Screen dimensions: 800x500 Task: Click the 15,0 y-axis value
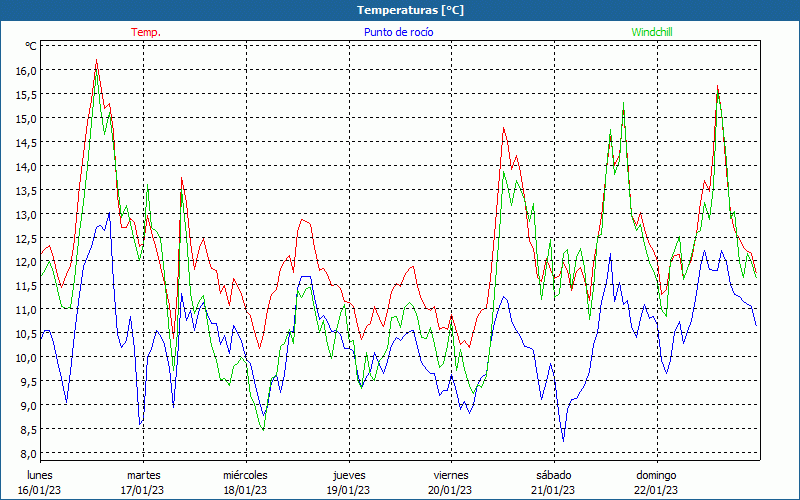[x=26, y=118]
